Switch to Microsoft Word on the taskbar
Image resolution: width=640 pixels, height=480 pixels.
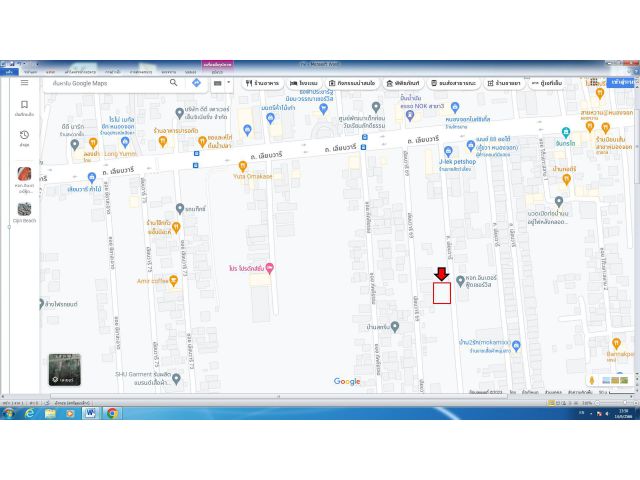pos(91,413)
